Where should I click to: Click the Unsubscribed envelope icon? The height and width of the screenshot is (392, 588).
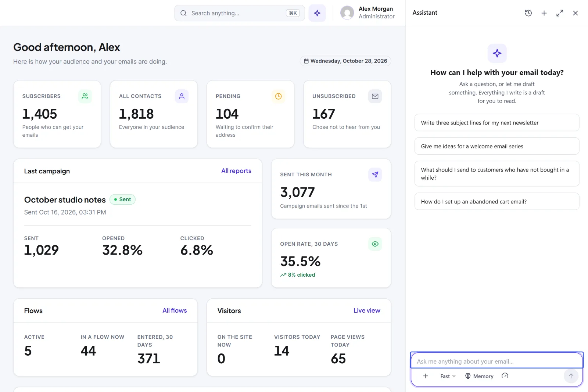375,96
